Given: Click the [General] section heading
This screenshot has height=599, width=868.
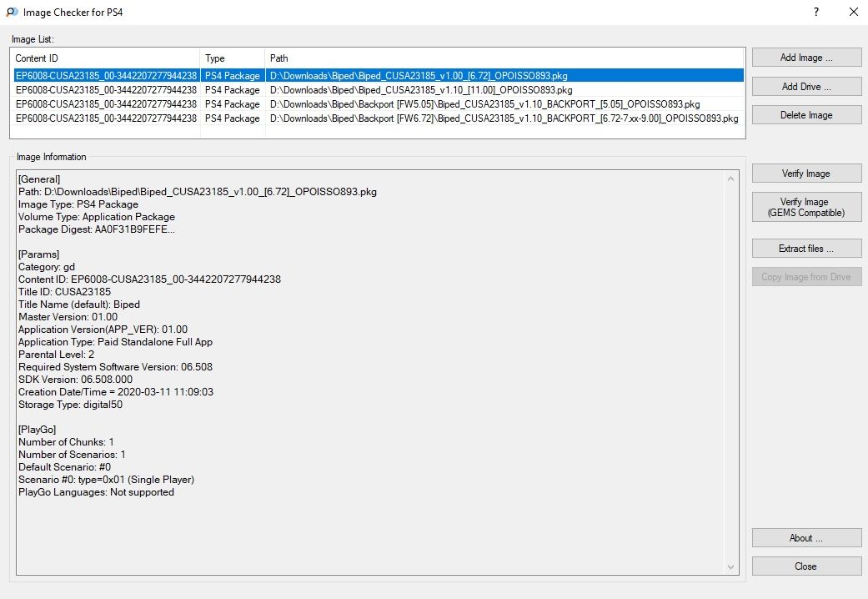Looking at the screenshot, I should [x=39, y=179].
